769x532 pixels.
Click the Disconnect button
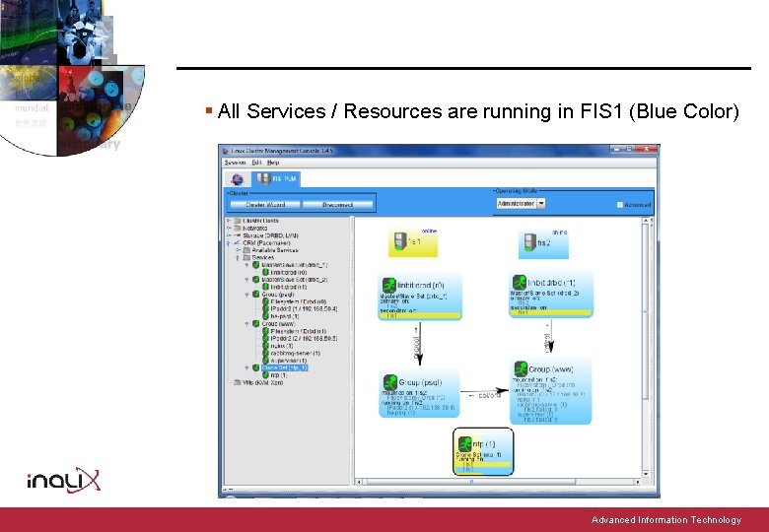[337, 205]
